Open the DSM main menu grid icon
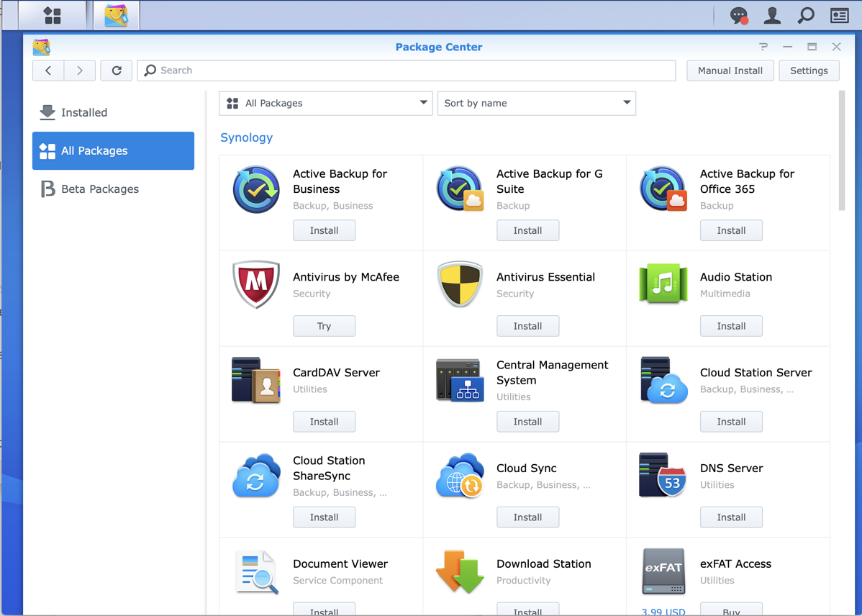This screenshot has height=616, width=862. tap(53, 15)
